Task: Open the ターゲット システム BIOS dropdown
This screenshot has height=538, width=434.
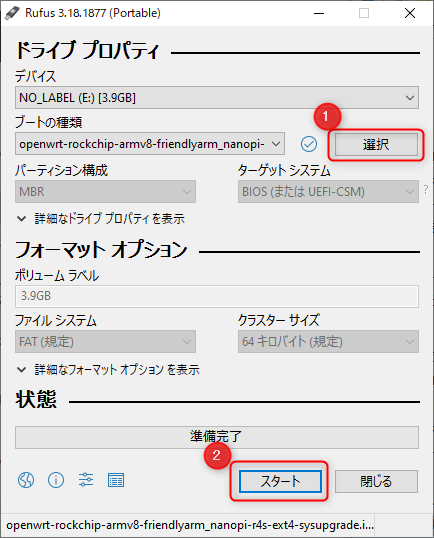Action: point(328,191)
